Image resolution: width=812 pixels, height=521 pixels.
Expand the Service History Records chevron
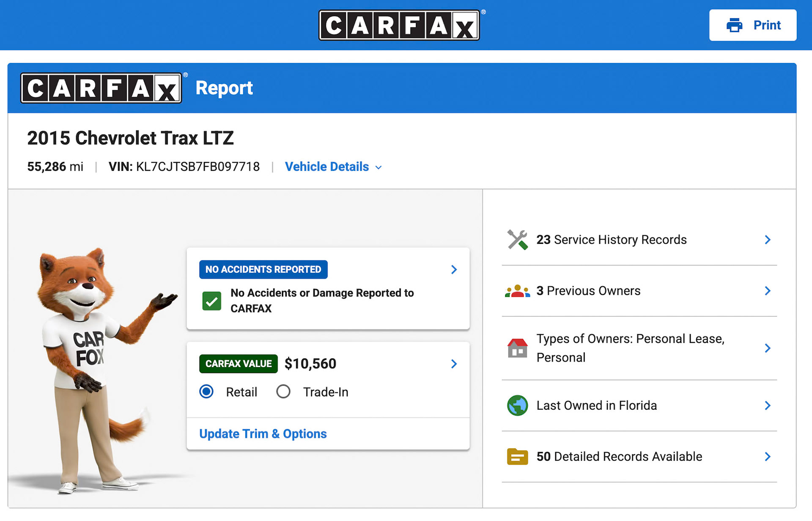point(768,240)
